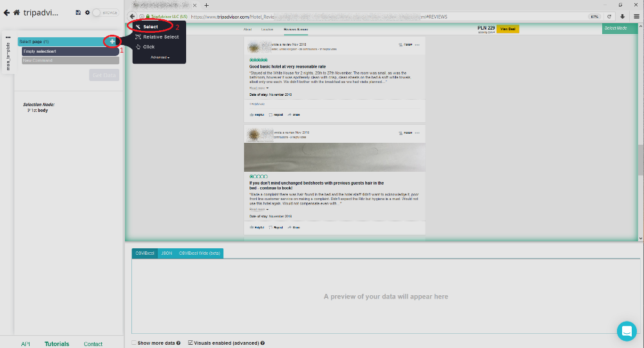
Task: Click the Select Mode badge
Action: (620, 28)
